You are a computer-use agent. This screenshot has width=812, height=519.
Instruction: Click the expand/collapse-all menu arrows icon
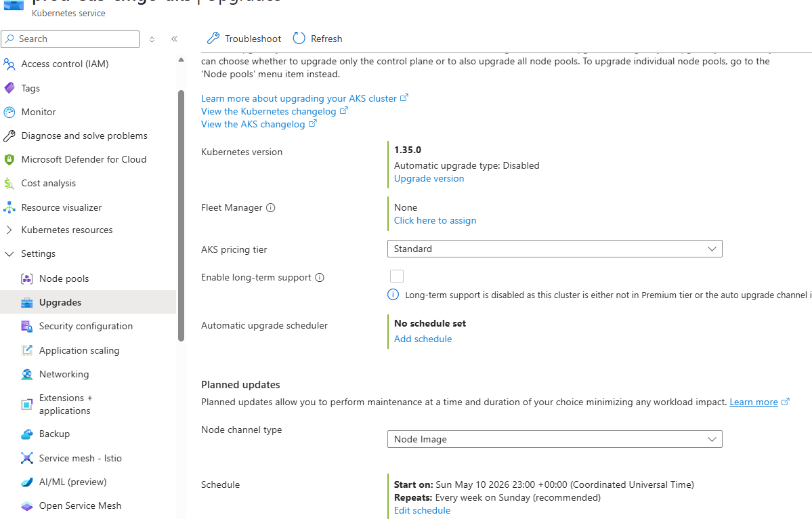click(152, 39)
